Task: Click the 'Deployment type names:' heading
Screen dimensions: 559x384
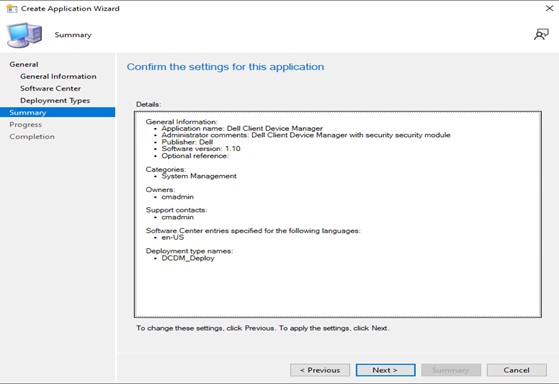Action: tap(189, 251)
